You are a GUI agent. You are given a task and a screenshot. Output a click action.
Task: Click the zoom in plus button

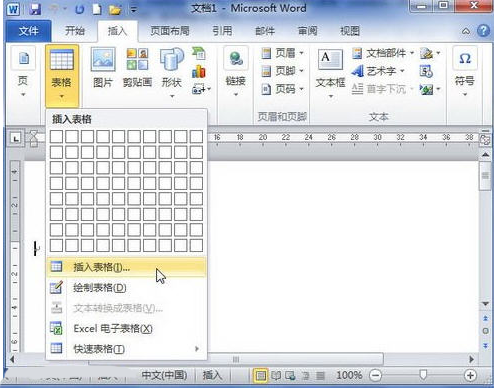point(470,376)
